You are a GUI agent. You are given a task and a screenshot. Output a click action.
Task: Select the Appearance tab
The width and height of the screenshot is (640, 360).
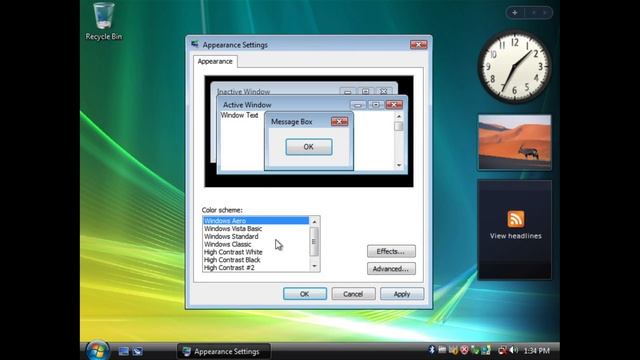(215, 61)
